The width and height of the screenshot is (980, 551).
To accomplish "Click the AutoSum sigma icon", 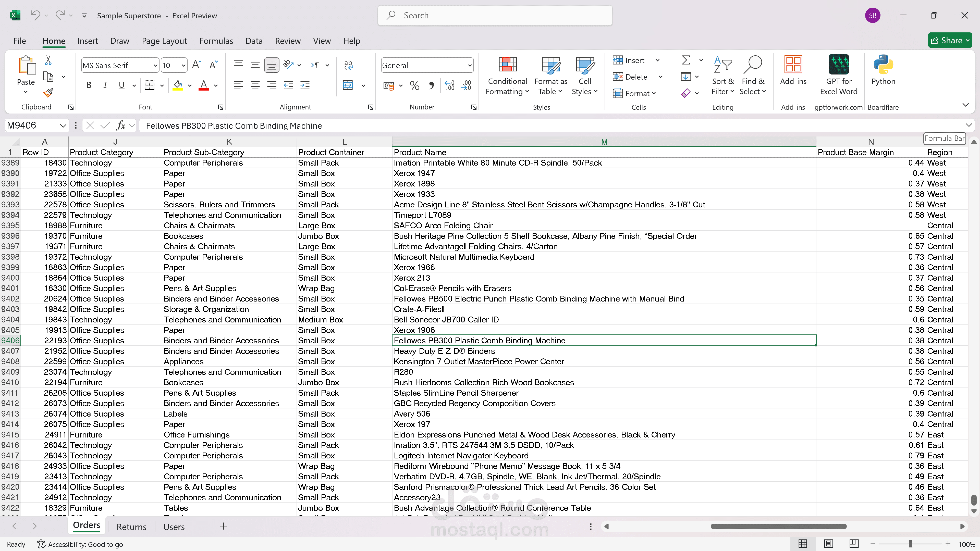I will (685, 60).
